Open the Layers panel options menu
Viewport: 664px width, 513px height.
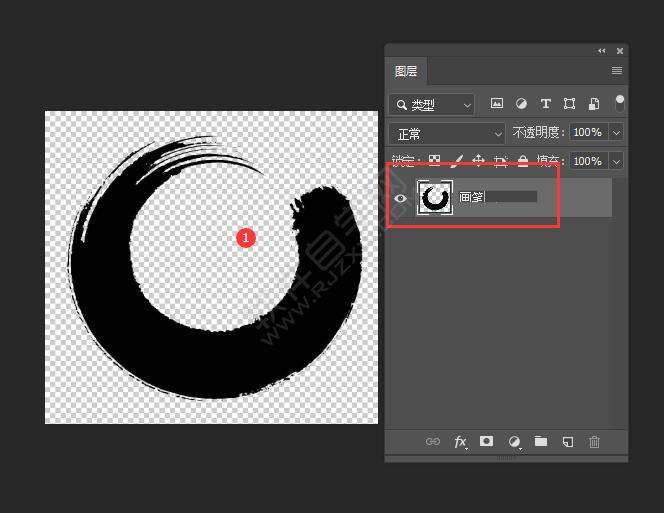click(617, 70)
